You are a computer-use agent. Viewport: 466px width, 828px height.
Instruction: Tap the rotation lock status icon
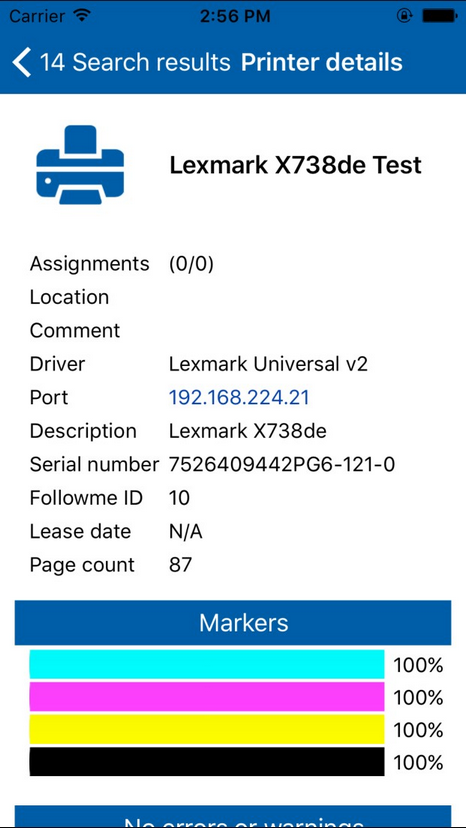tap(404, 16)
